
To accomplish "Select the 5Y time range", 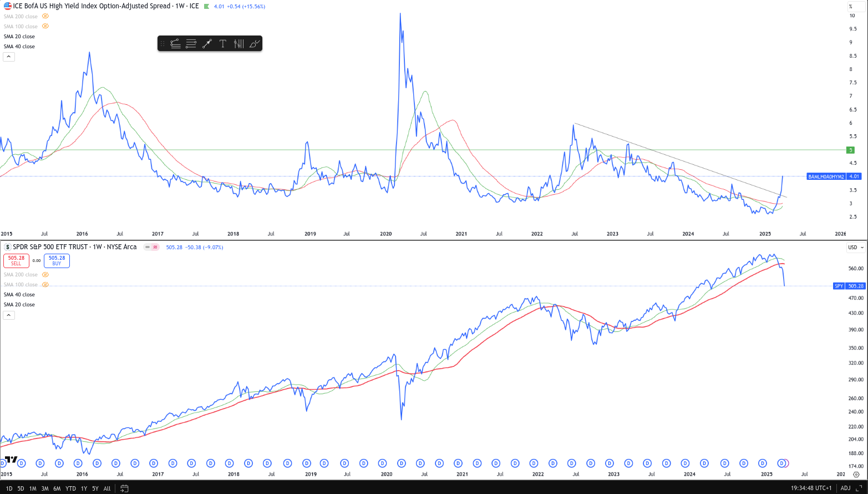I will [95, 488].
